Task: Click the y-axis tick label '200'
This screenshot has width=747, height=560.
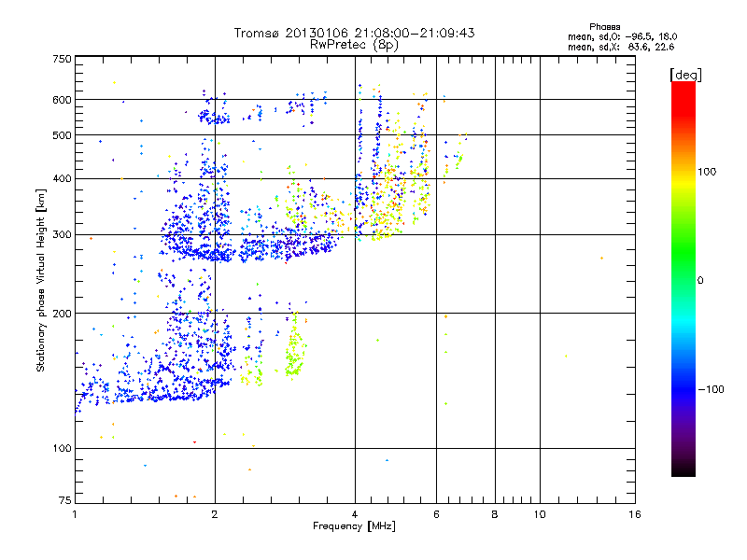Action: (62, 314)
